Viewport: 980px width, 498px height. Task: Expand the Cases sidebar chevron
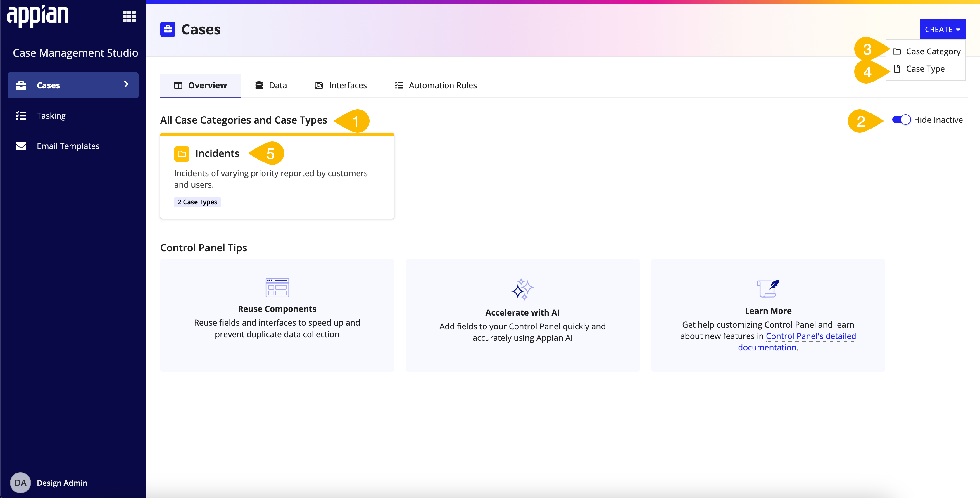pos(126,84)
